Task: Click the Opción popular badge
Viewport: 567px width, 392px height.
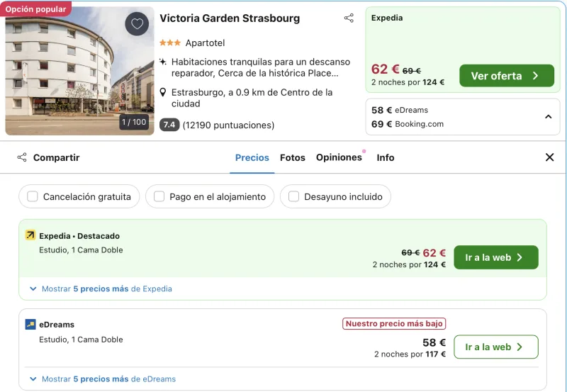Action: click(x=36, y=9)
